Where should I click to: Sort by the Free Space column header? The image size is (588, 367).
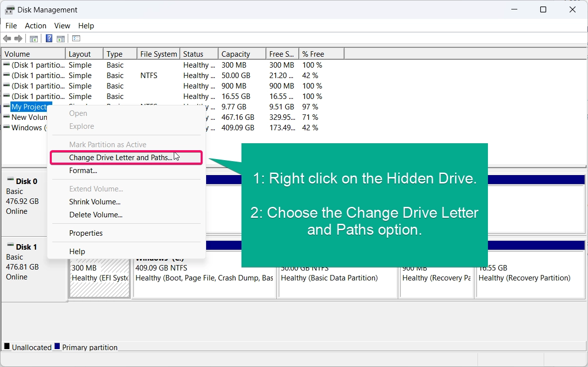click(282, 54)
